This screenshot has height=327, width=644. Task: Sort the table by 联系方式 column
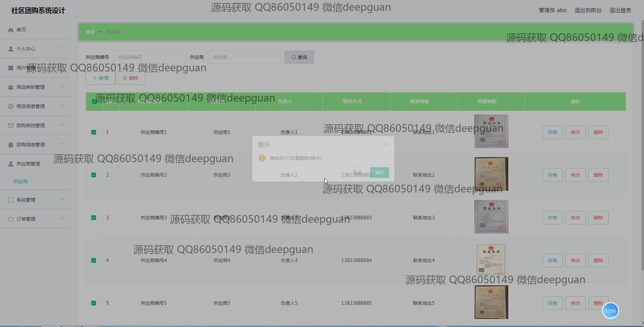tap(366, 102)
